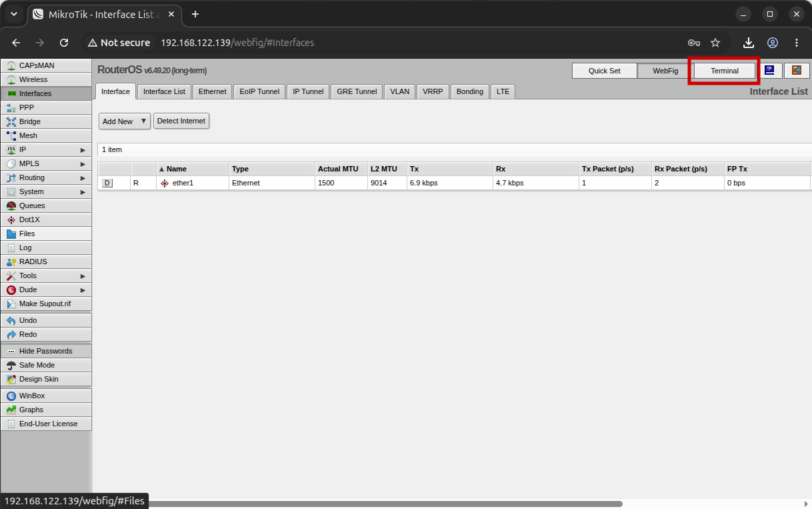
Task: Open the Files folder icon
Action: [x=11, y=233]
